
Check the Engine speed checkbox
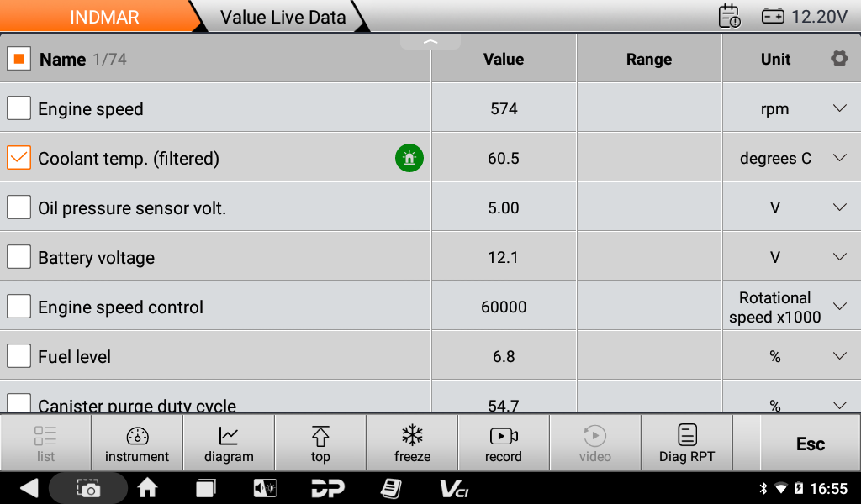18,108
